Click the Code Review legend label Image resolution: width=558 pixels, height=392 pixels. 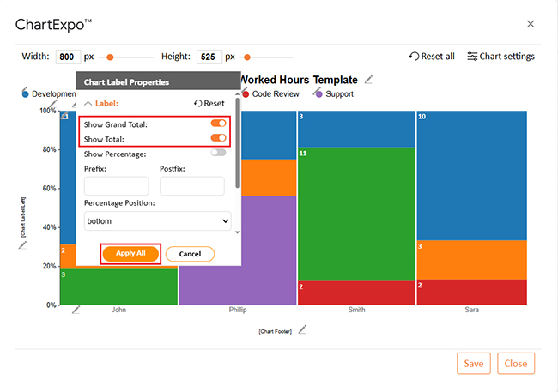[x=276, y=94]
